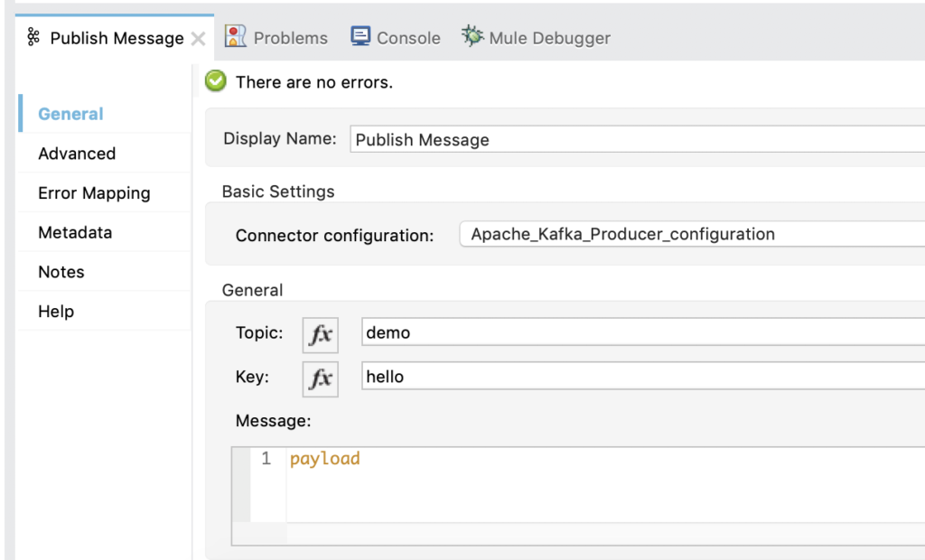Image resolution: width=925 pixels, height=560 pixels.
Task: Click the Console view icon
Action: [361, 37]
